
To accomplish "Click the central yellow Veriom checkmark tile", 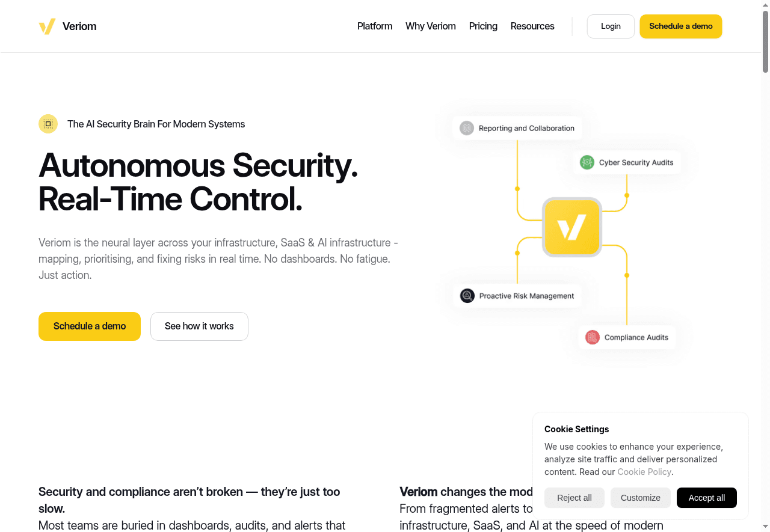I will click(x=571, y=227).
